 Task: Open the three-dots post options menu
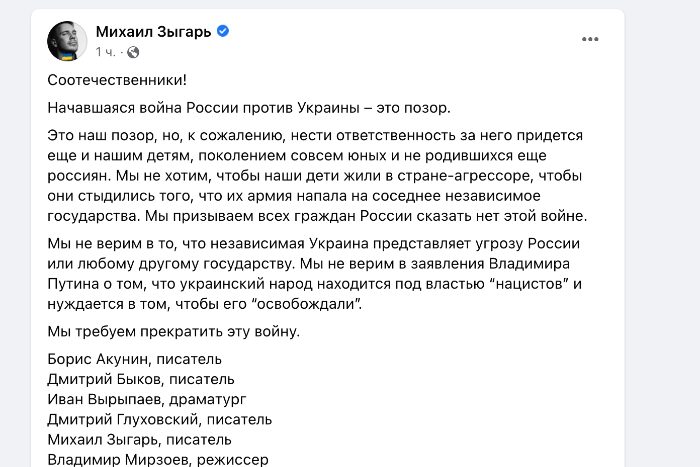tap(590, 39)
